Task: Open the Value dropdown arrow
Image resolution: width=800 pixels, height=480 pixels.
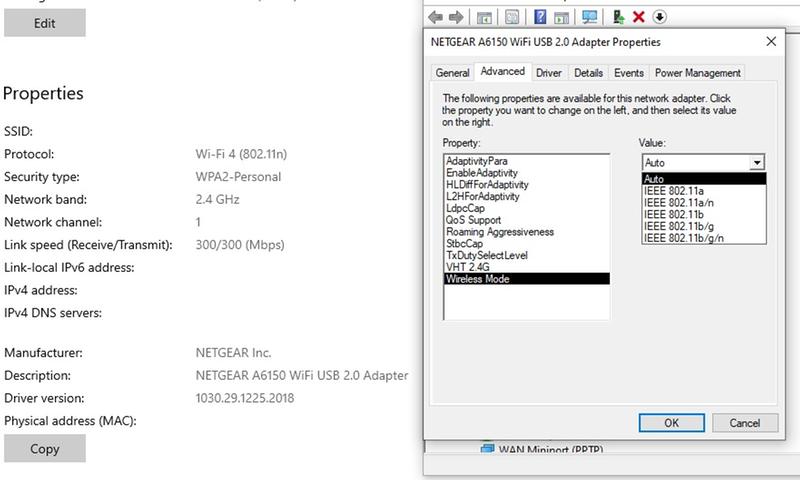Action: [757, 163]
